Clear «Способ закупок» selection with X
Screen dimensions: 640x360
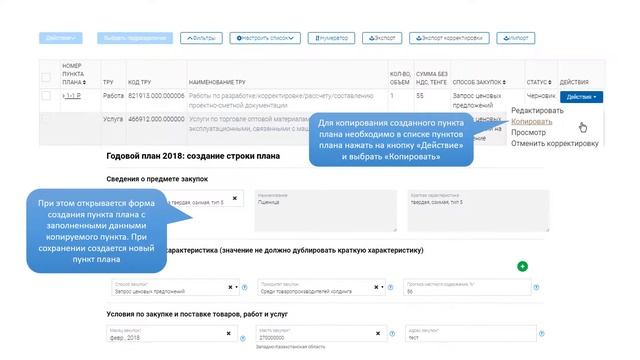(230, 287)
